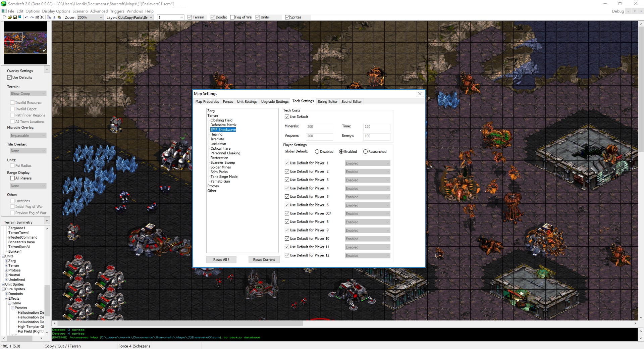Uncheck Use Default for Player 1

tap(287, 163)
